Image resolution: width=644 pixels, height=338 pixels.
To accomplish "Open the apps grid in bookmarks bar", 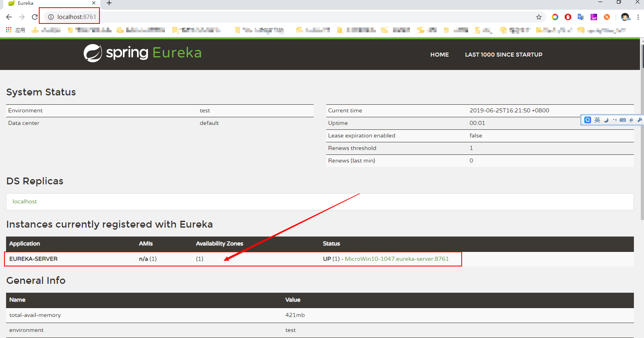I will pyautogui.click(x=8, y=30).
